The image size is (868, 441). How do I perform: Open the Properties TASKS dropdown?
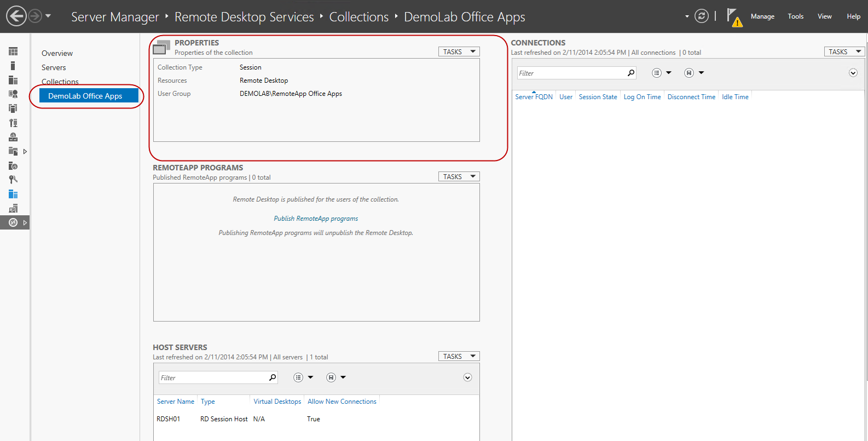click(x=459, y=51)
